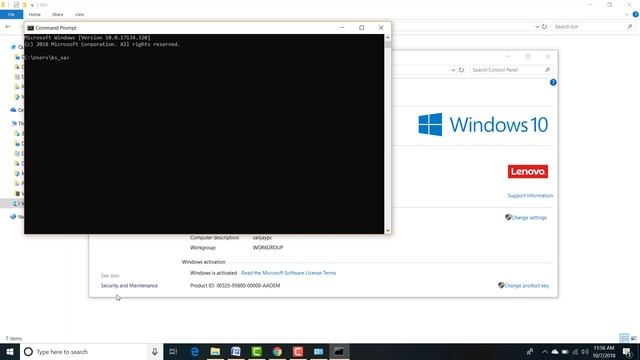This screenshot has width=640, height=360.
Task: Open the Share ribbon tab
Action: pos(58,14)
